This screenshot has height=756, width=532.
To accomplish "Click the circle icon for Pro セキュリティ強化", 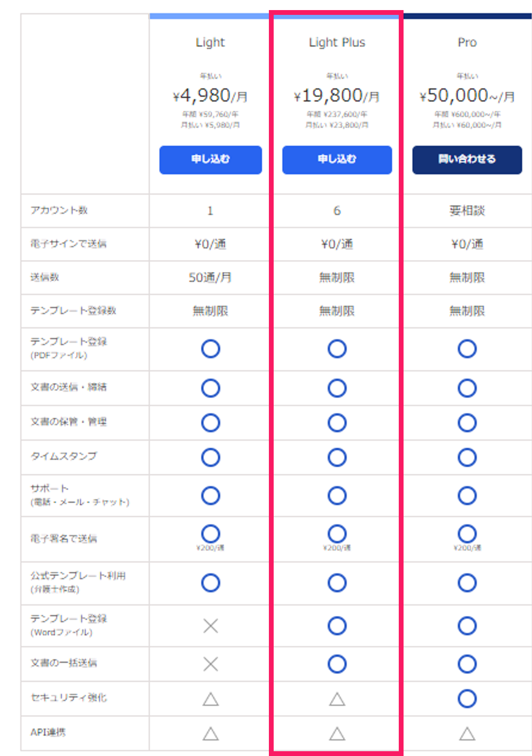I will click(x=467, y=698).
